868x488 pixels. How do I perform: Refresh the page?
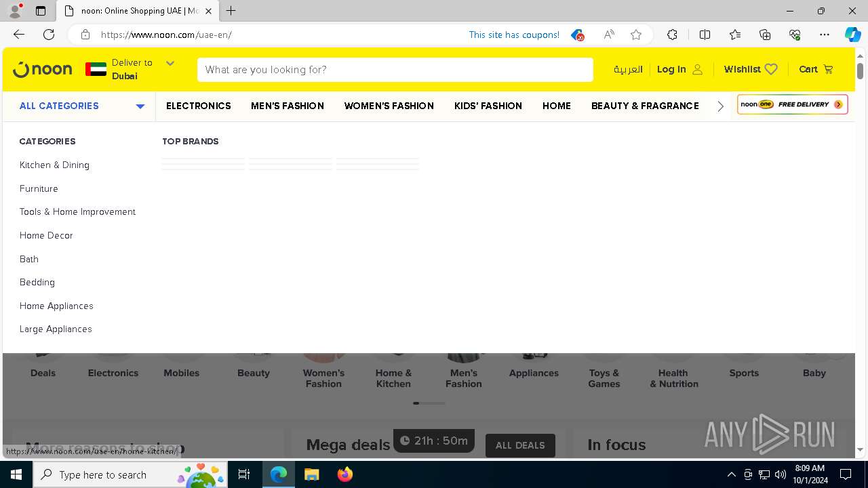tap(49, 35)
